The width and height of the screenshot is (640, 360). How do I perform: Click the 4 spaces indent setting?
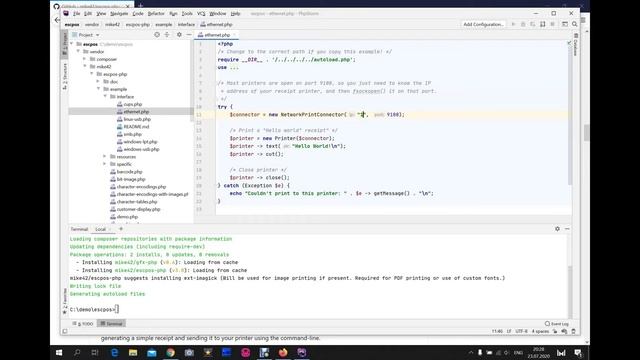[x=540, y=331]
